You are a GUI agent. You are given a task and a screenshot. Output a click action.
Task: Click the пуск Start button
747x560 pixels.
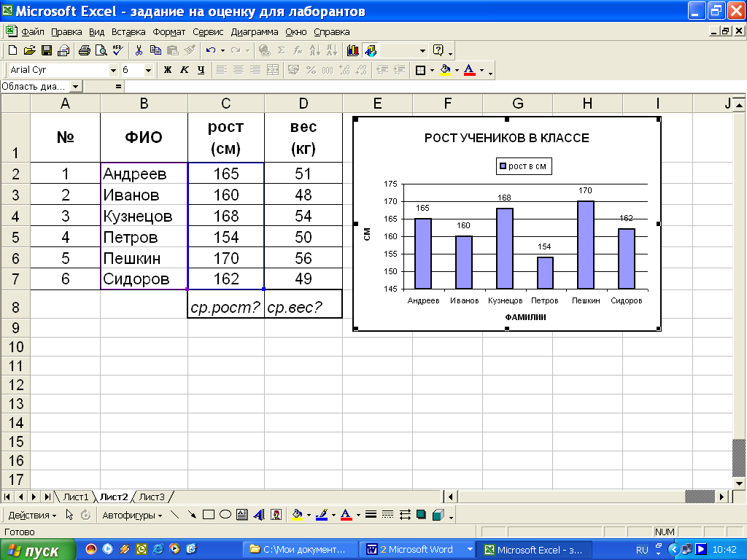pyautogui.click(x=38, y=550)
